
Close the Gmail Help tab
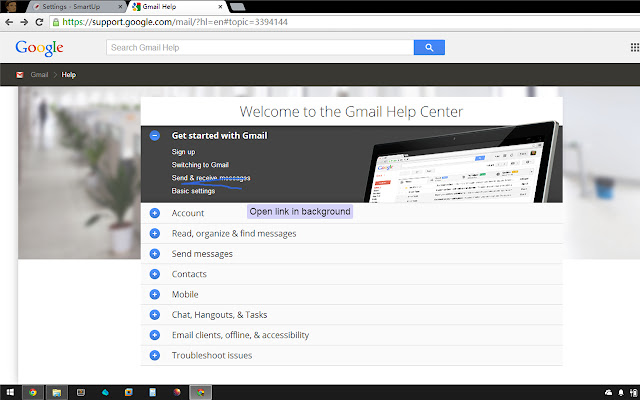[x=220, y=7]
